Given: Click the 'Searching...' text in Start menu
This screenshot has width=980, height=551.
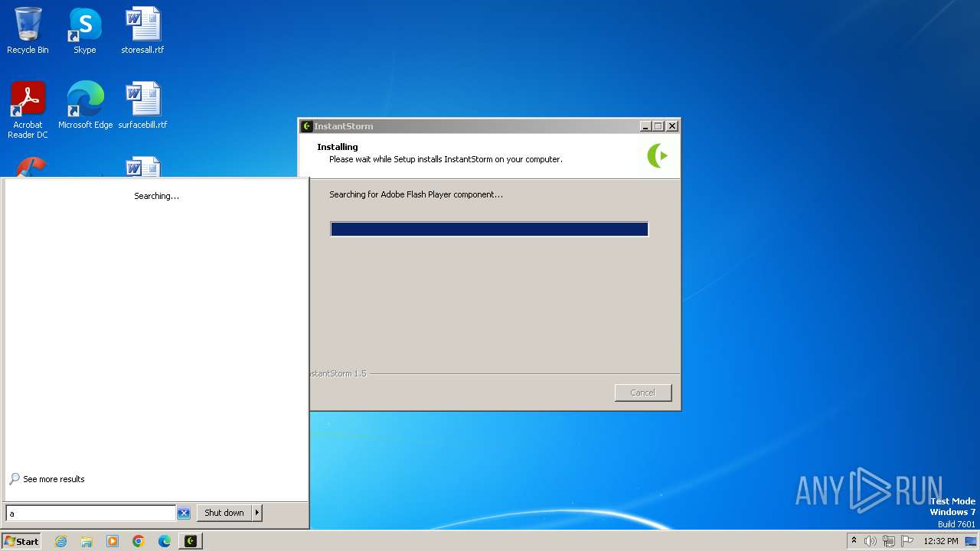Looking at the screenshot, I should (x=156, y=196).
